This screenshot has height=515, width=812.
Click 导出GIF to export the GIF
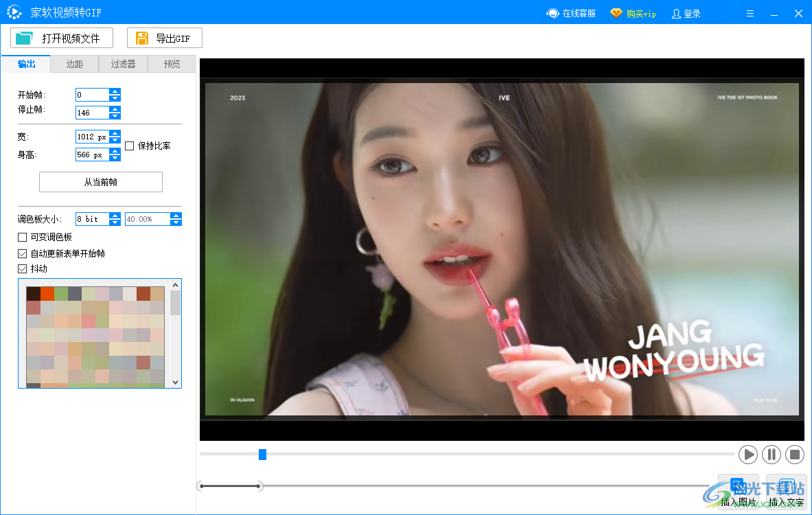click(x=165, y=38)
